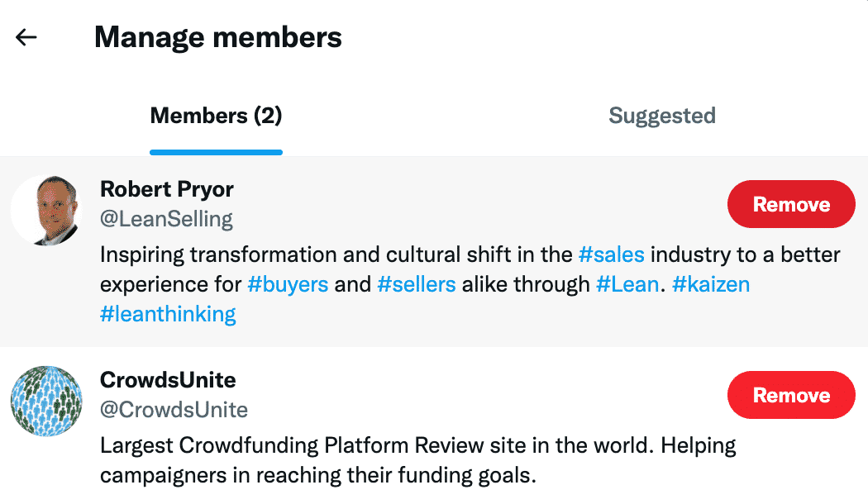The image size is (868, 504).
Task: Open Robert Pryor's profile photo
Action: coord(46,210)
